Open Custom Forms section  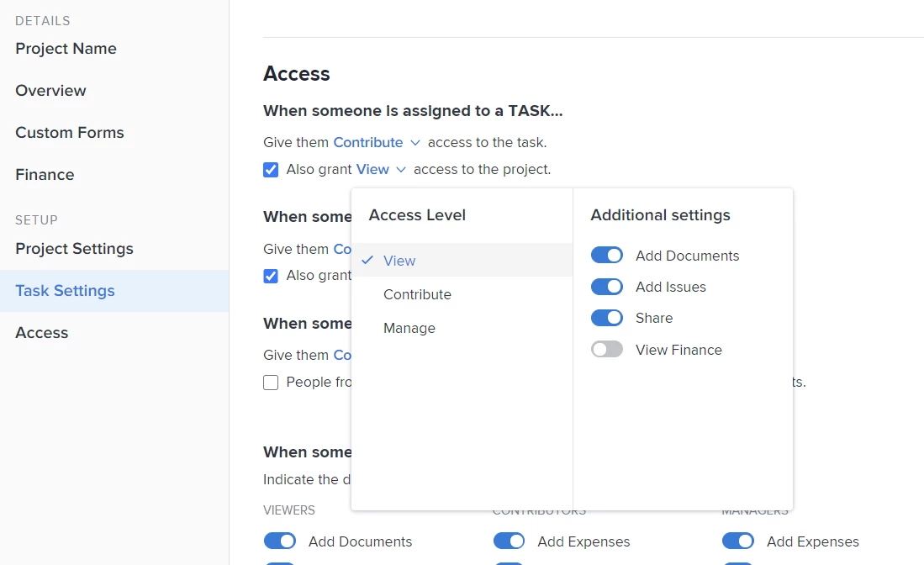[69, 133]
